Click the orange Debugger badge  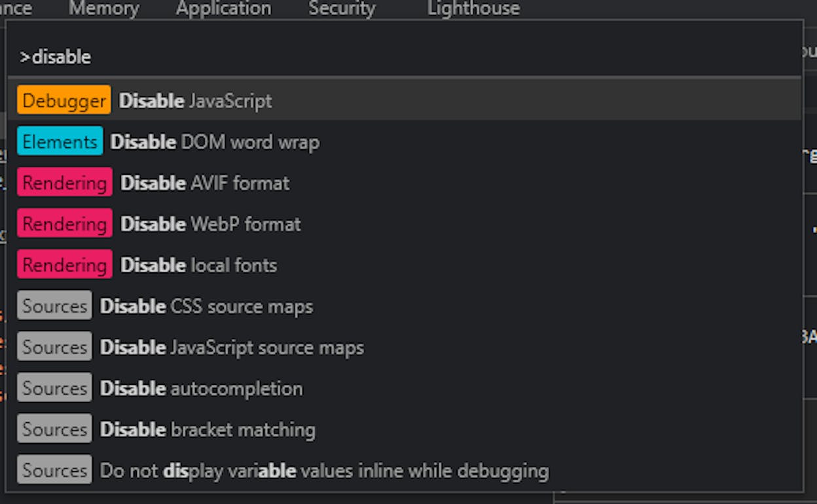point(64,100)
